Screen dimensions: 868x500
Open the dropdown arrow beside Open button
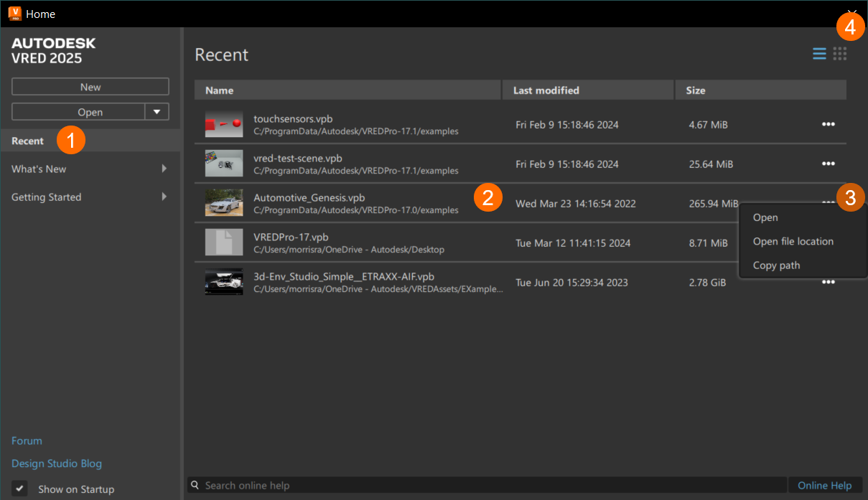157,111
